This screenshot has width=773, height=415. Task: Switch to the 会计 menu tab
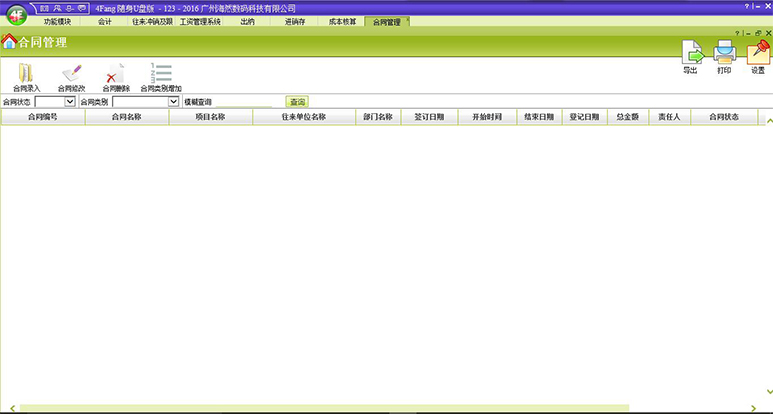104,21
